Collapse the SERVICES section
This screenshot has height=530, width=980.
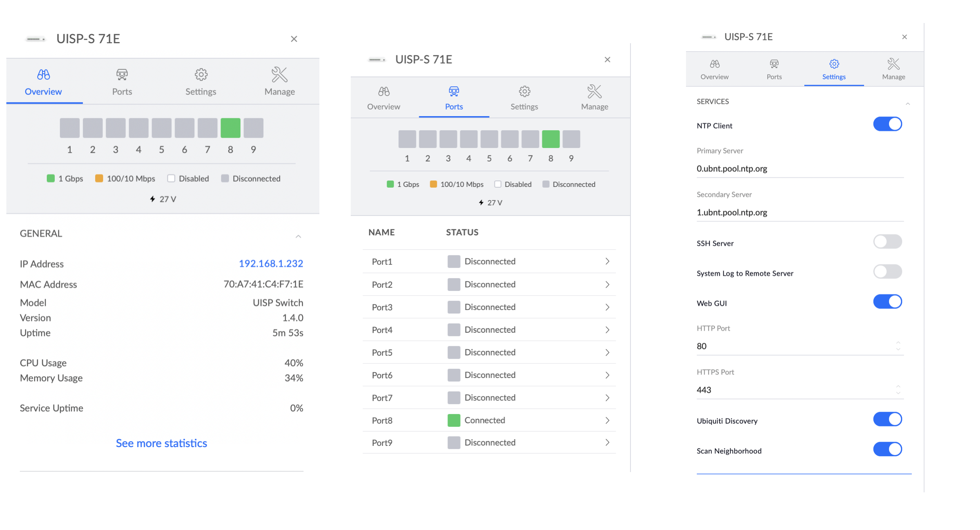(x=907, y=104)
